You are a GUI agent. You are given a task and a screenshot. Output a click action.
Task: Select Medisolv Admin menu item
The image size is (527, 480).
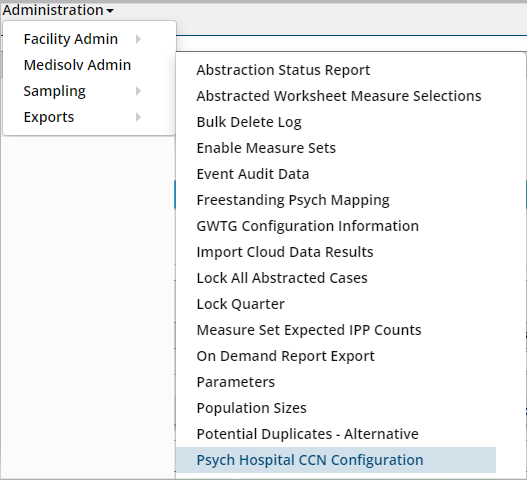pyautogui.click(x=77, y=65)
